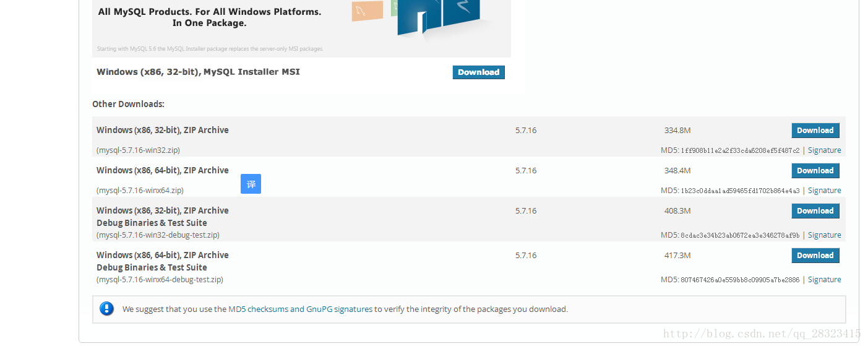The image size is (868, 346).
Task: Open Signature for mysql-5.7.16-winx64.zip
Action: 824,191
